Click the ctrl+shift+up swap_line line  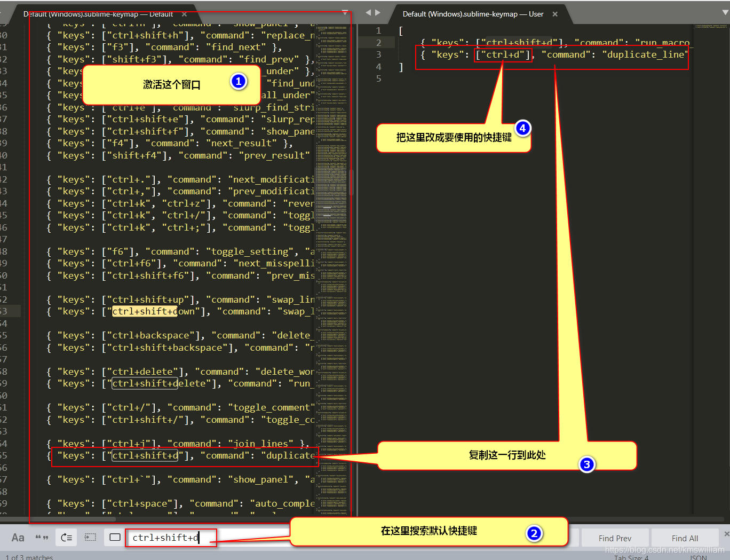click(x=180, y=299)
